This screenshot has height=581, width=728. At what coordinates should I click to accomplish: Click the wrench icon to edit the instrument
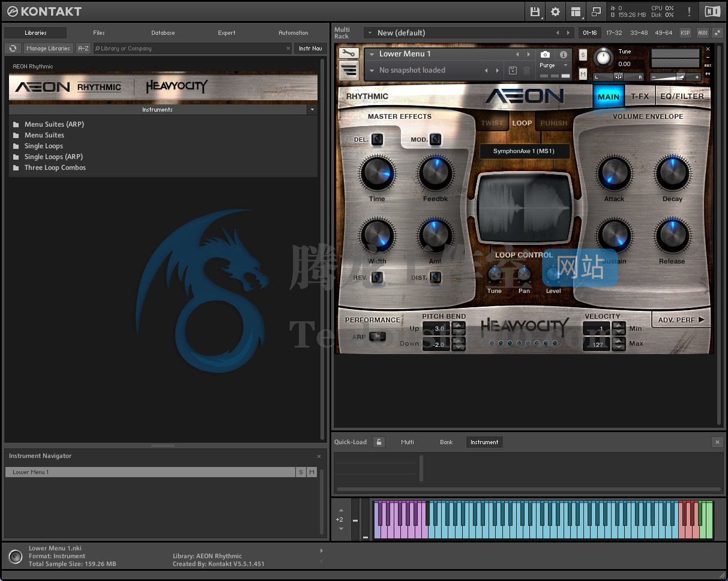[349, 53]
